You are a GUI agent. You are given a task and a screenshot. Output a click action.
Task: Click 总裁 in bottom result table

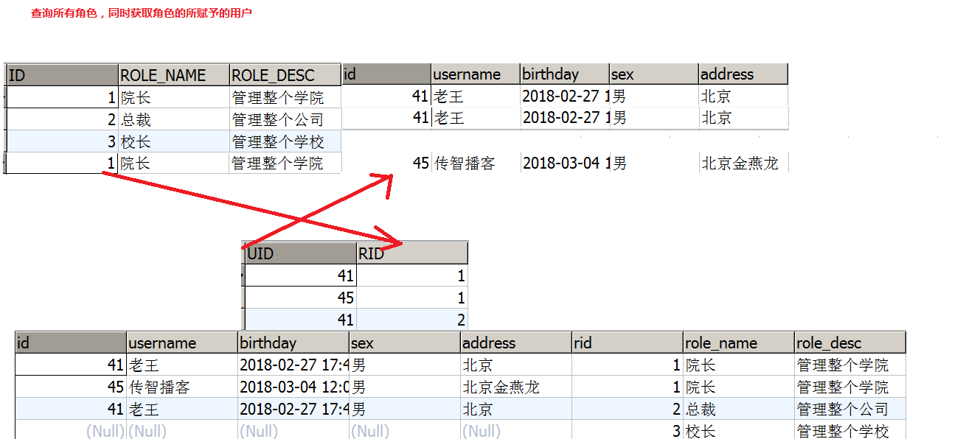(x=739, y=409)
